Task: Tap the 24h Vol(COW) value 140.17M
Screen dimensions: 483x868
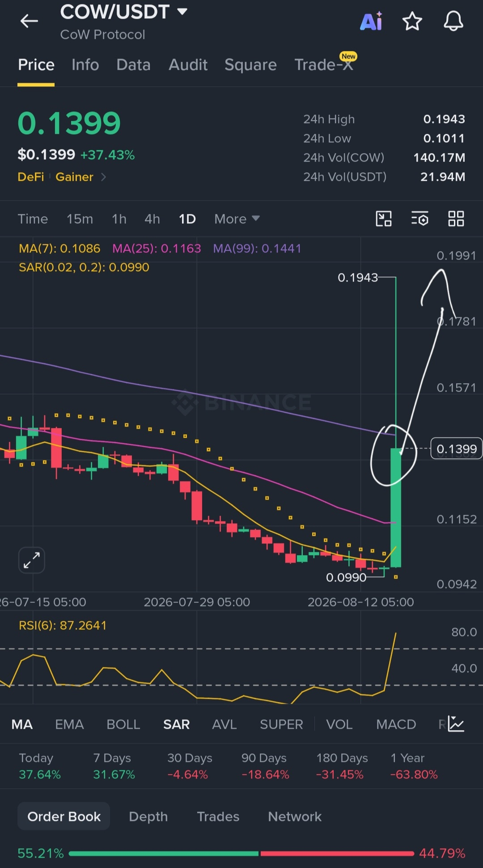Action: 439,158
